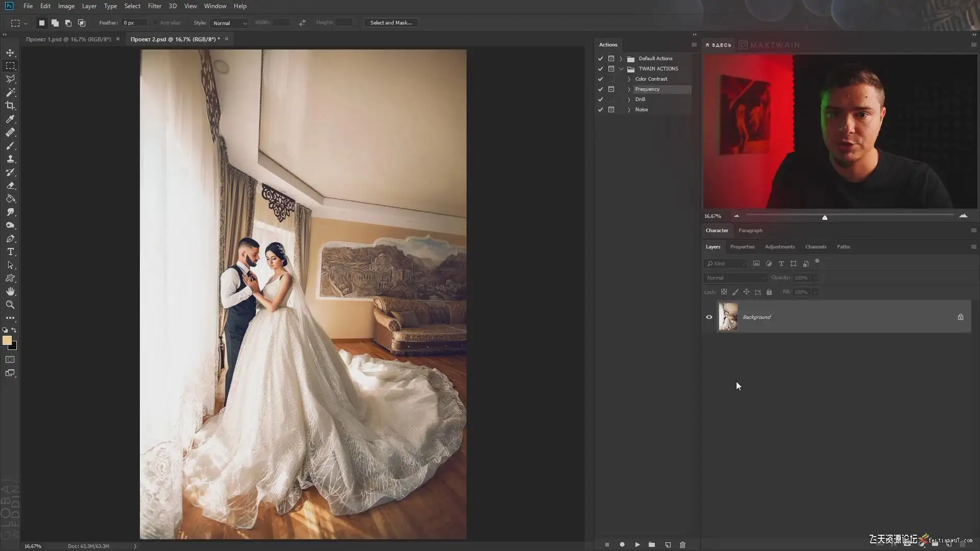Toggle Default Actions checkmark
This screenshot has width=980, height=551.
pyautogui.click(x=600, y=59)
